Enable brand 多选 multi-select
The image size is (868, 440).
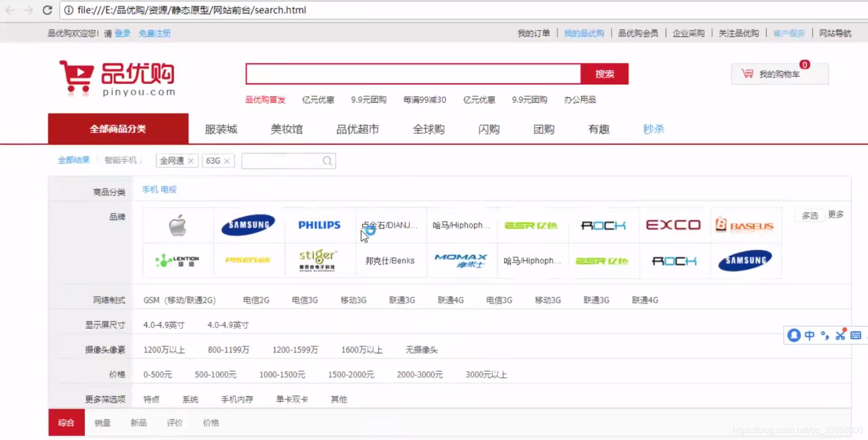tap(810, 215)
